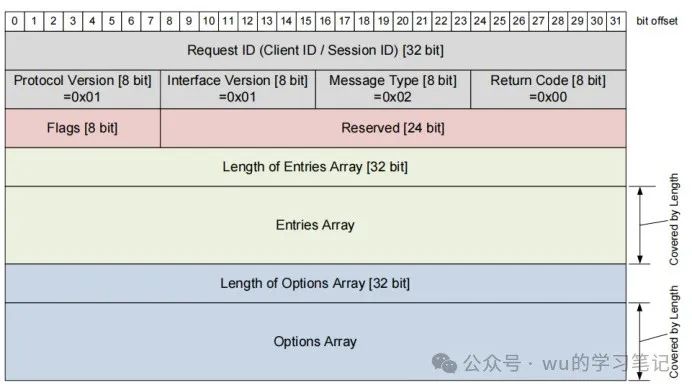Click the upper Covered by Length label
692x391 pixels.
pos(673,219)
